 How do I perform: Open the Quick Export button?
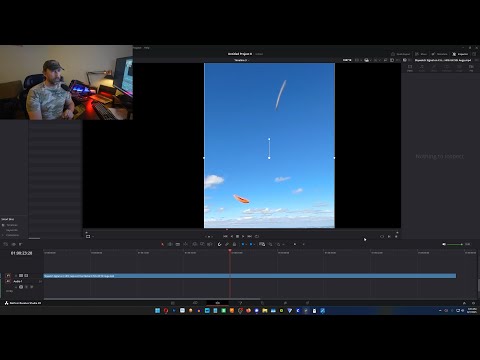(x=400, y=54)
